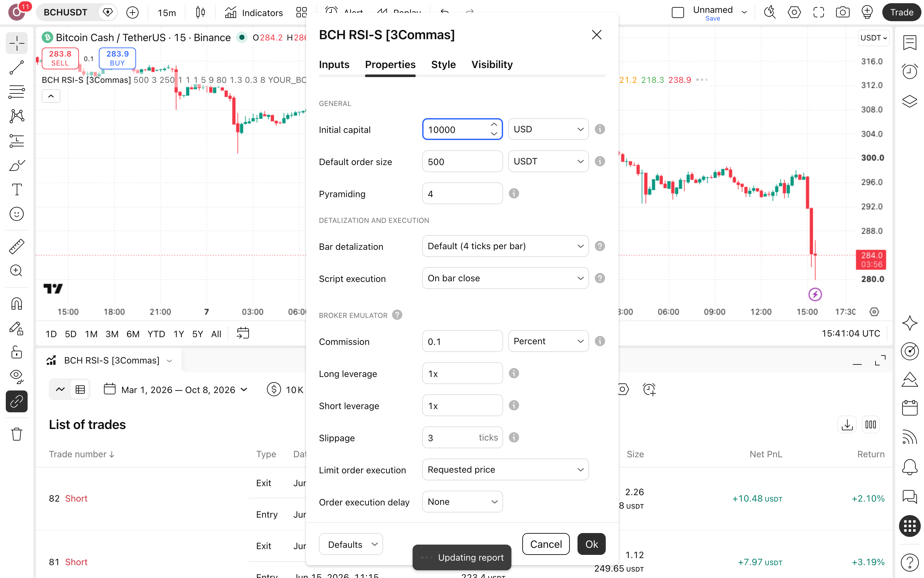Download the list of trades
Viewport: 924px width, 578px height.
click(x=847, y=424)
